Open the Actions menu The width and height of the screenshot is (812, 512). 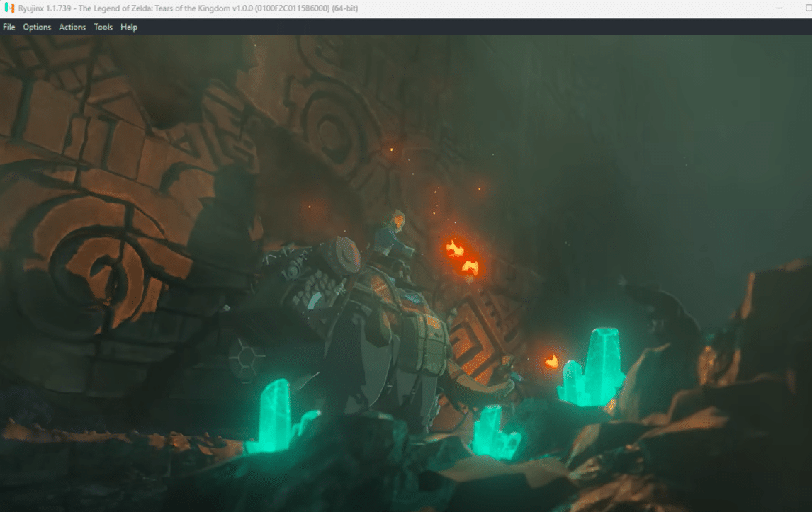pyautogui.click(x=72, y=27)
